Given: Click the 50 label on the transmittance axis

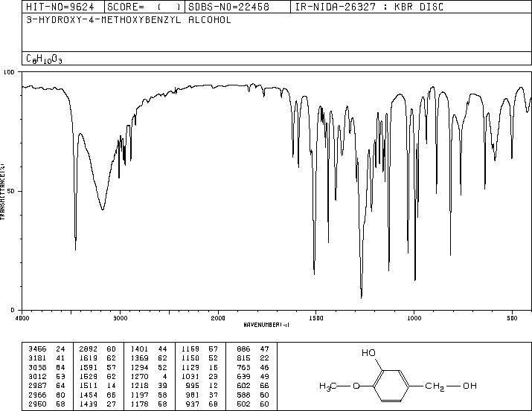Looking at the screenshot, I should pyautogui.click(x=11, y=191).
